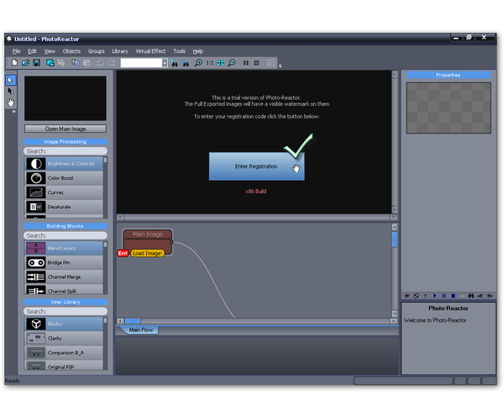Create a new document from toolbar
Screen dimensions: 504x420
pos(14,63)
